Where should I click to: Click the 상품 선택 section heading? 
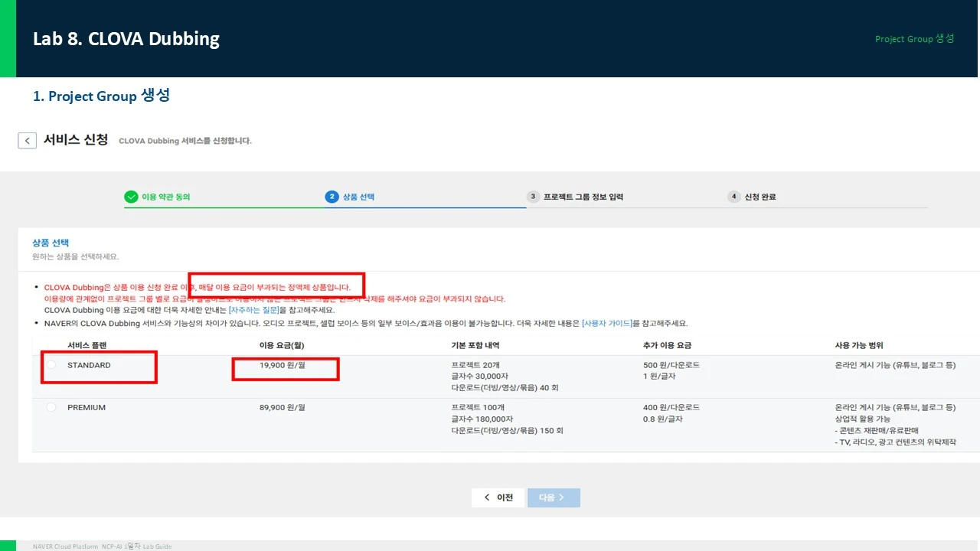(51, 243)
